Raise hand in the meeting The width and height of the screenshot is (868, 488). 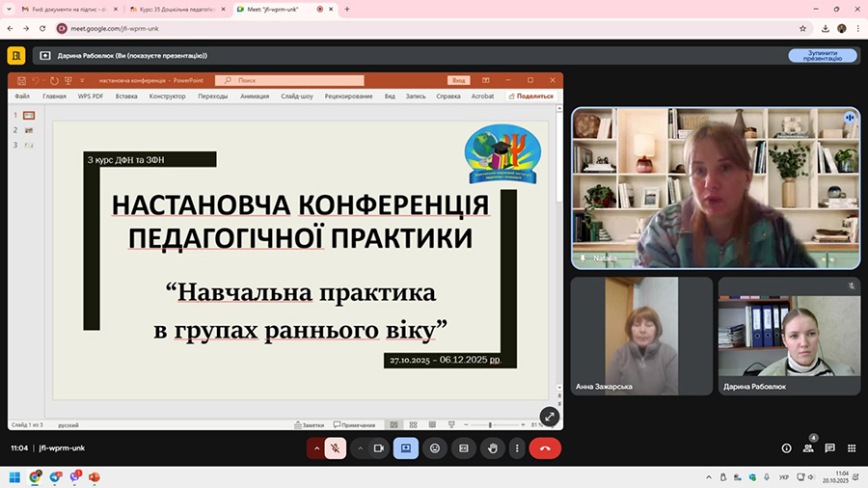(492, 447)
